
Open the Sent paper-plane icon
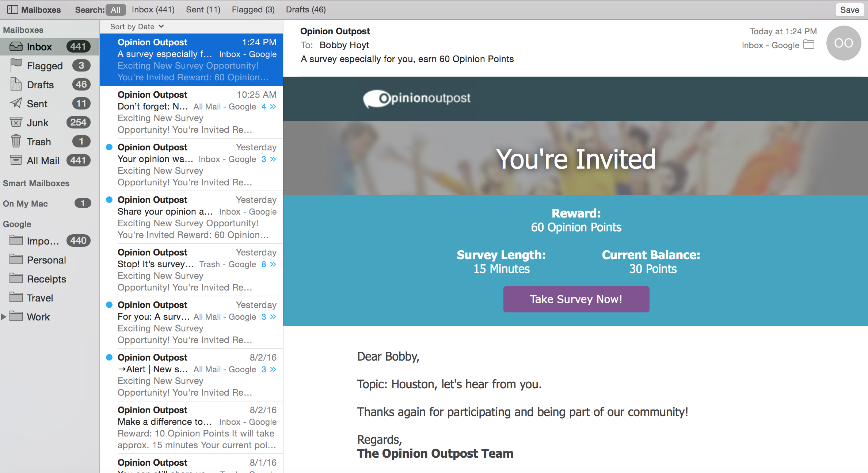[x=16, y=103]
